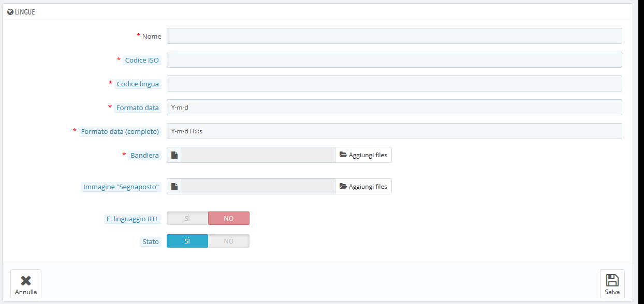Viewport: 644px width, 304px height.
Task: Click the globe icon beside LINGUE heading
Action: (x=10, y=11)
